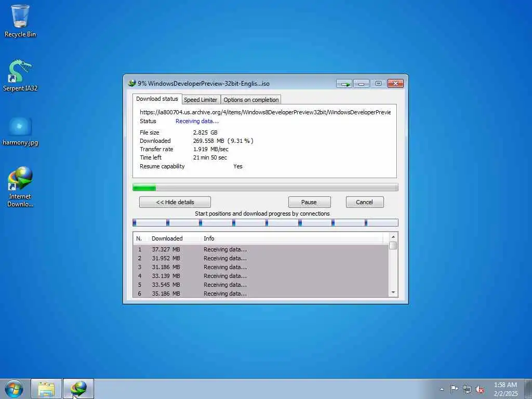Click the connections progress segment bar
The width and height of the screenshot is (532, 399).
click(x=265, y=222)
